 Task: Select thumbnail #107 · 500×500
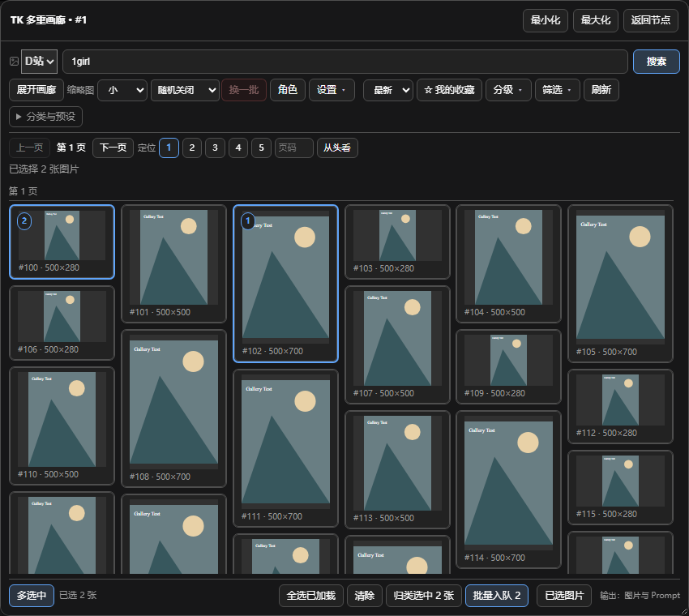[398, 345]
